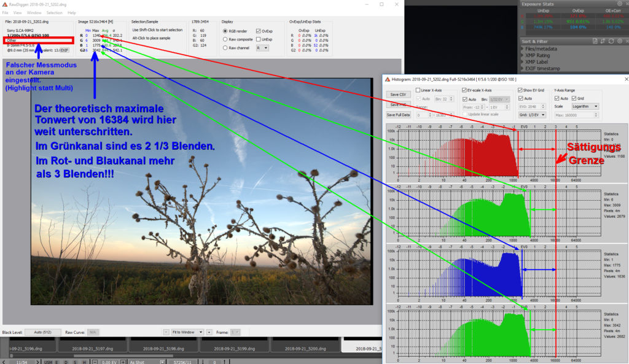Toggle the OvExp display checkbox

tap(259, 30)
